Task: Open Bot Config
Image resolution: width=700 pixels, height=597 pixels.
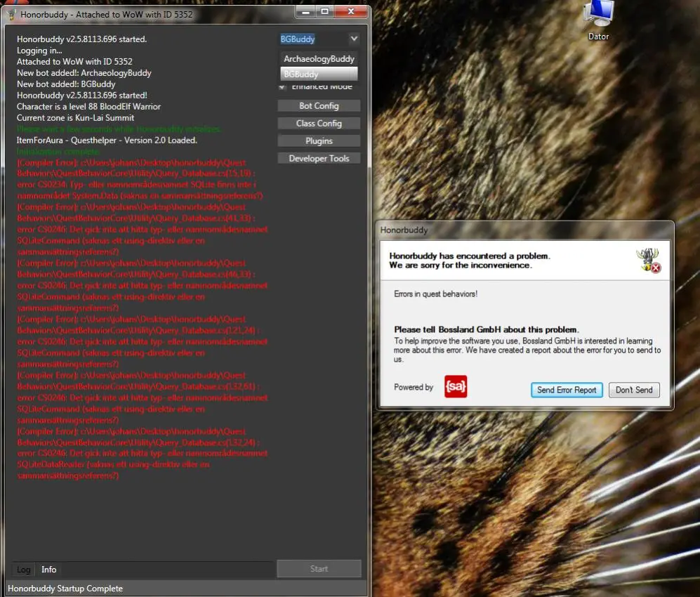Action: (x=319, y=106)
